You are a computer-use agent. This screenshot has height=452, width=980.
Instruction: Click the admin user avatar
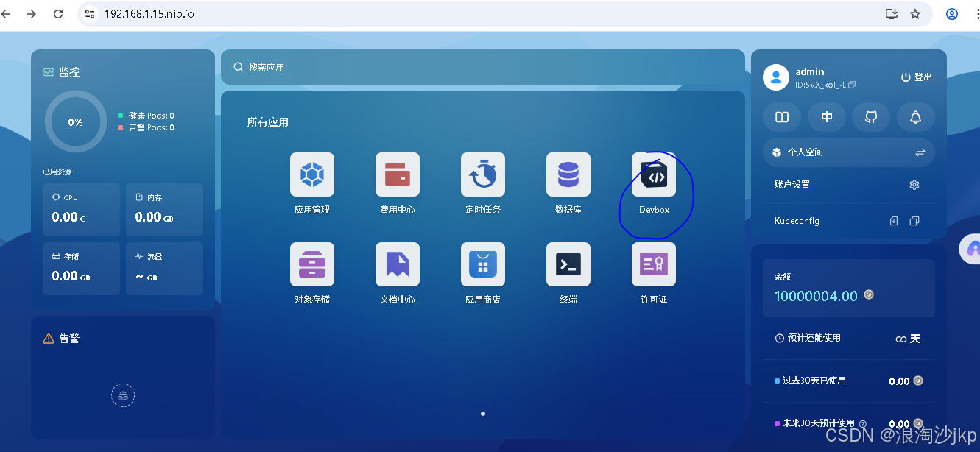click(776, 77)
